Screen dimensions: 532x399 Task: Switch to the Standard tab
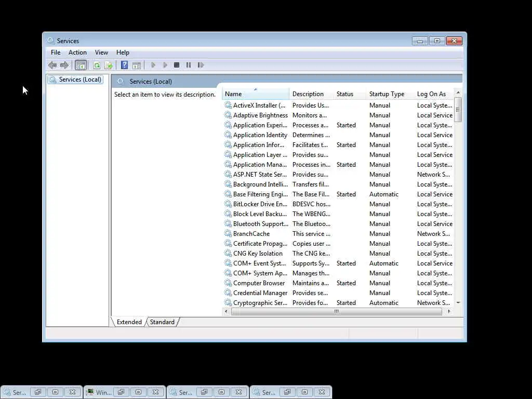(x=162, y=322)
